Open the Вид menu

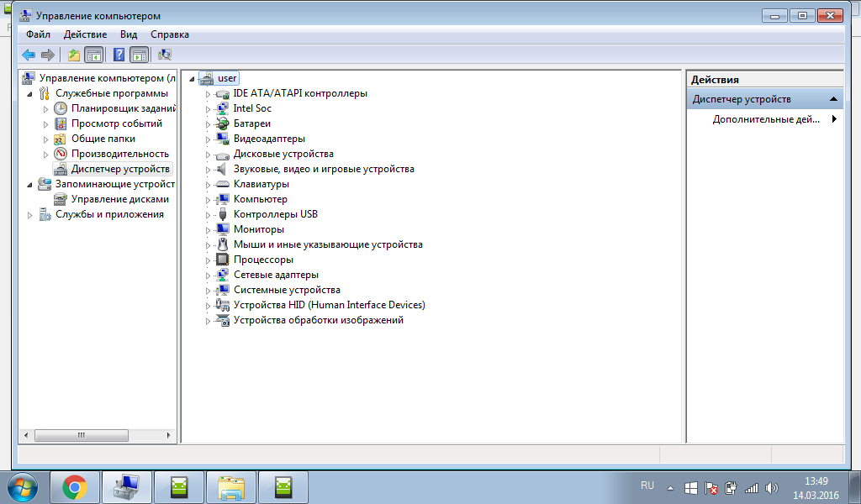click(129, 34)
